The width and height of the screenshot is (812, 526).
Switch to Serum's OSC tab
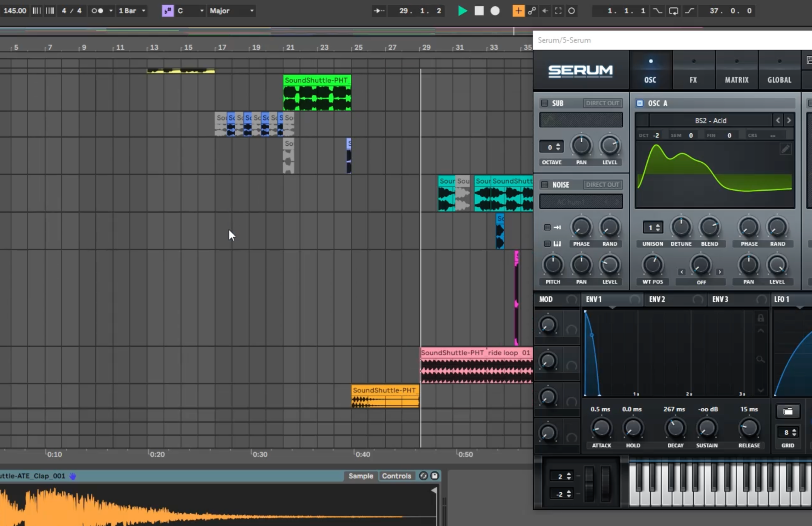pyautogui.click(x=650, y=70)
